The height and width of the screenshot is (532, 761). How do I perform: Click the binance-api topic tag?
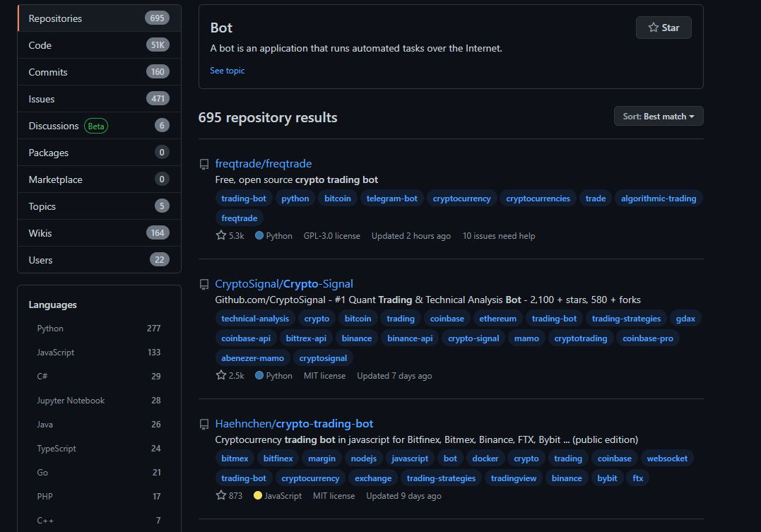pos(410,338)
